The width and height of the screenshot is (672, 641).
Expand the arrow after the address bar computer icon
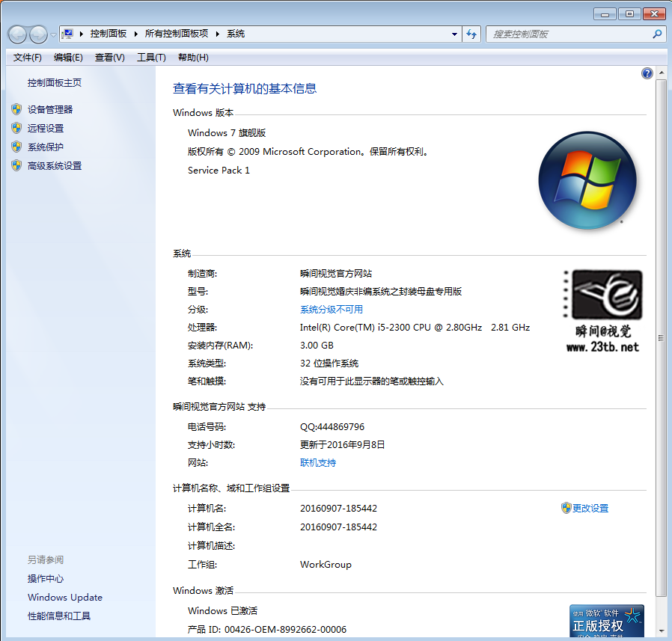click(81, 34)
